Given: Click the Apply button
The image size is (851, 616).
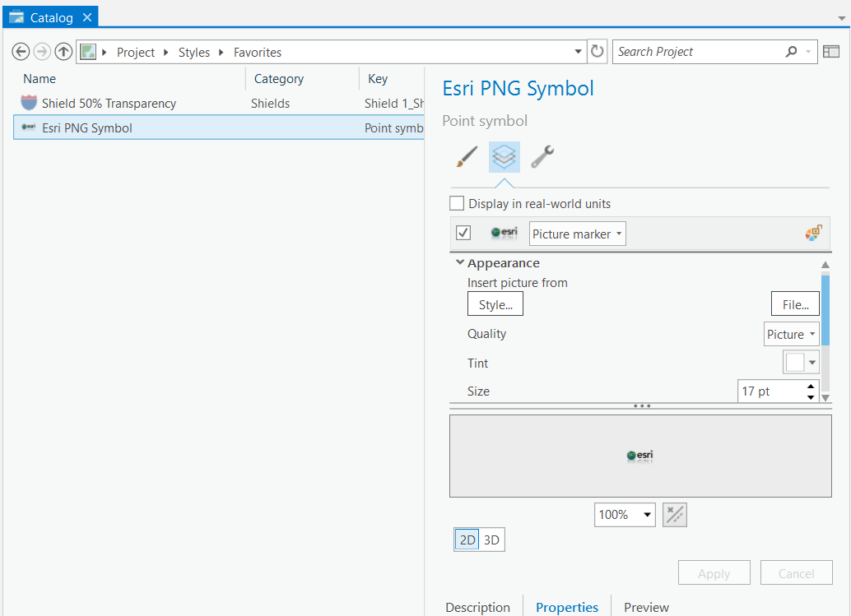Looking at the screenshot, I should 714,572.
